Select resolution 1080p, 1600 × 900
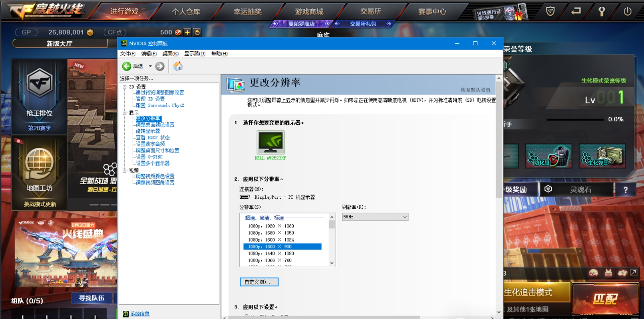 [x=282, y=247]
